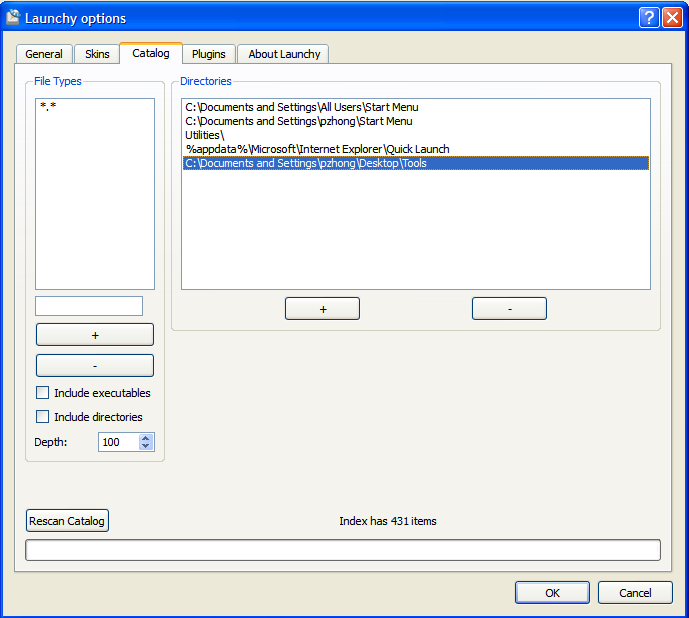Click the 'Index has 431 items' status text
The width and height of the screenshot is (689, 618).
click(388, 521)
